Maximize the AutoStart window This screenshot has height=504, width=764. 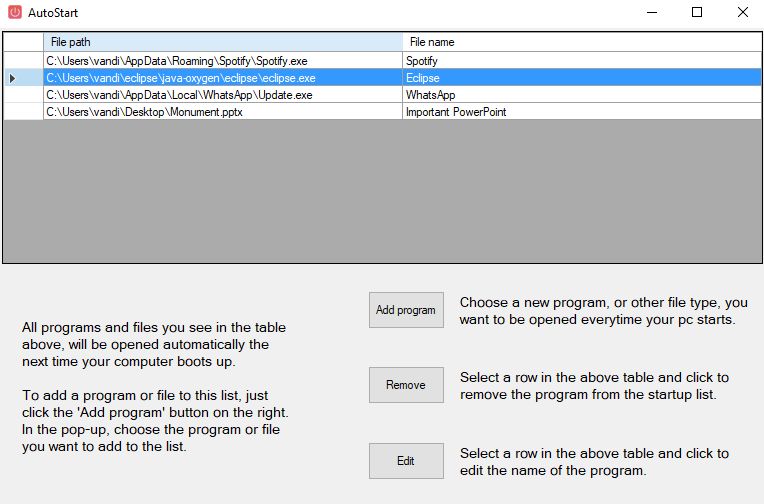coord(697,13)
